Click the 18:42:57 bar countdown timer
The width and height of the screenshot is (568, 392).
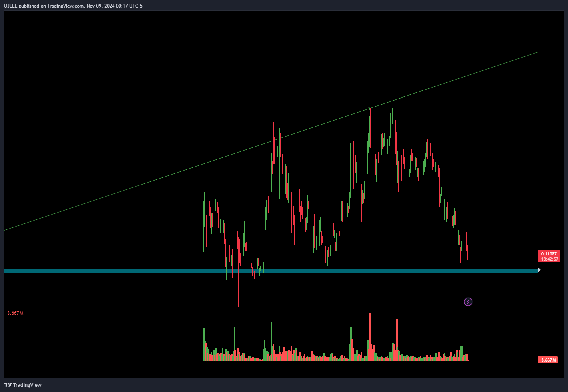coord(550,259)
